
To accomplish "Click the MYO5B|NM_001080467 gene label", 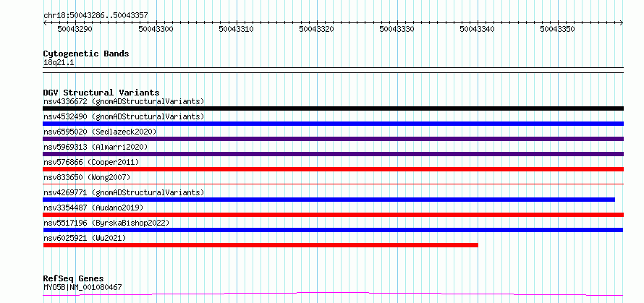I will click(x=82, y=287).
